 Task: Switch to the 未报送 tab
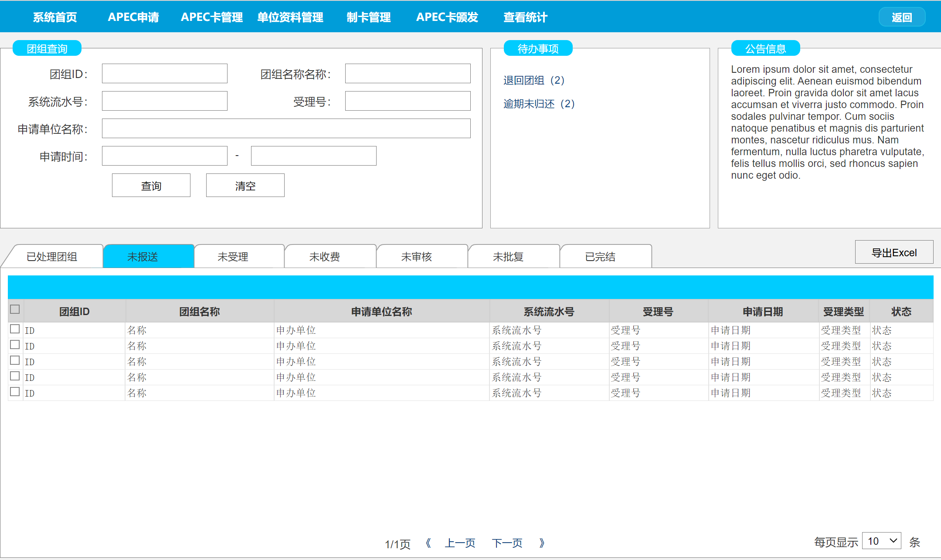click(149, 257)
